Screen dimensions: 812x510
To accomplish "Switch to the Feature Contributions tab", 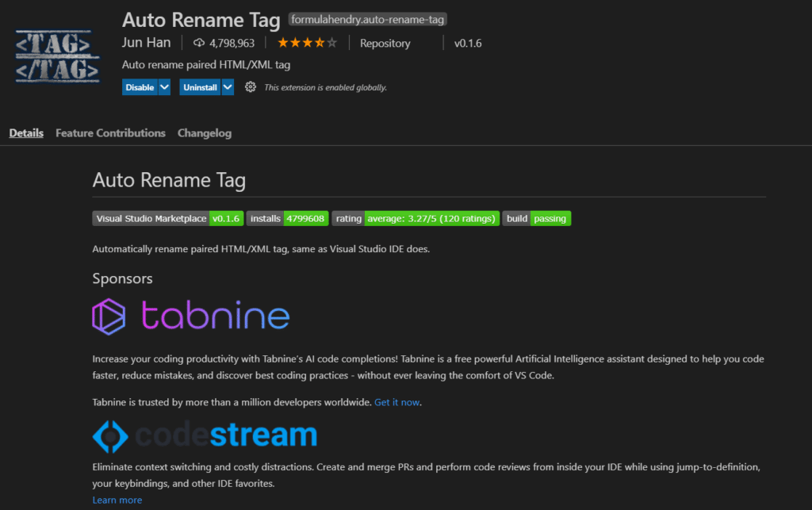I will tap(110, 133).
